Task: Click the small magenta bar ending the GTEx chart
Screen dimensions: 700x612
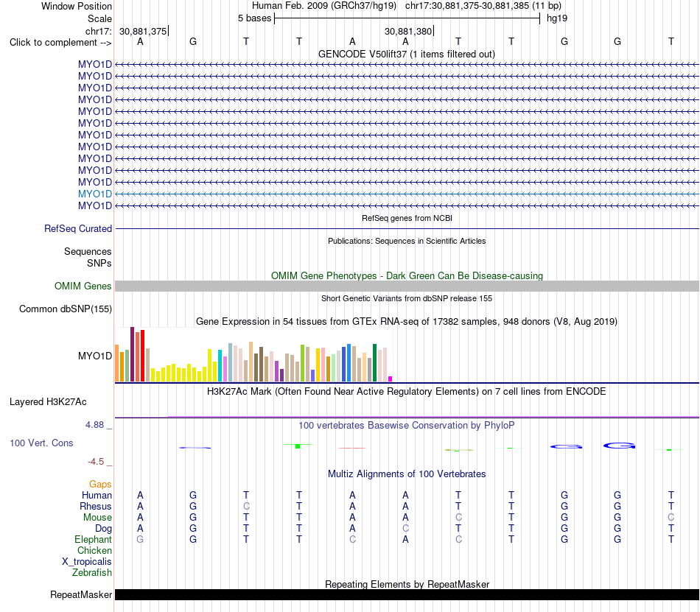Action: tap(391, 379)
